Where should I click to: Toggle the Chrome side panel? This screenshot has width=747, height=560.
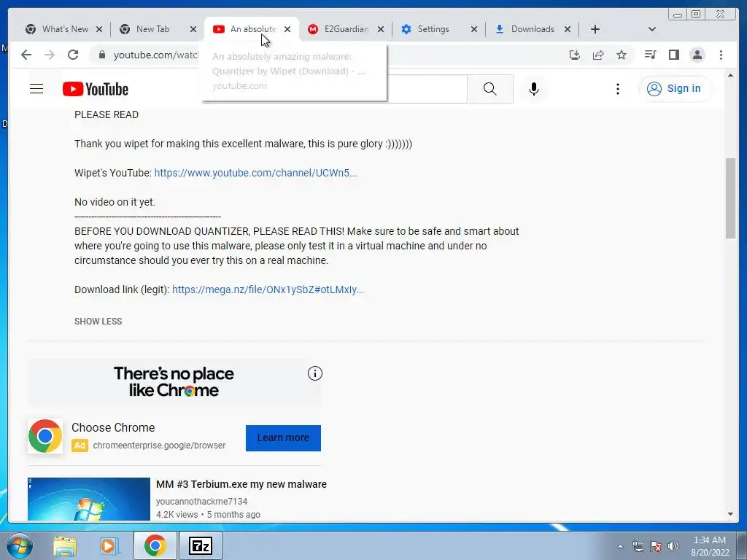pos(673,55)
